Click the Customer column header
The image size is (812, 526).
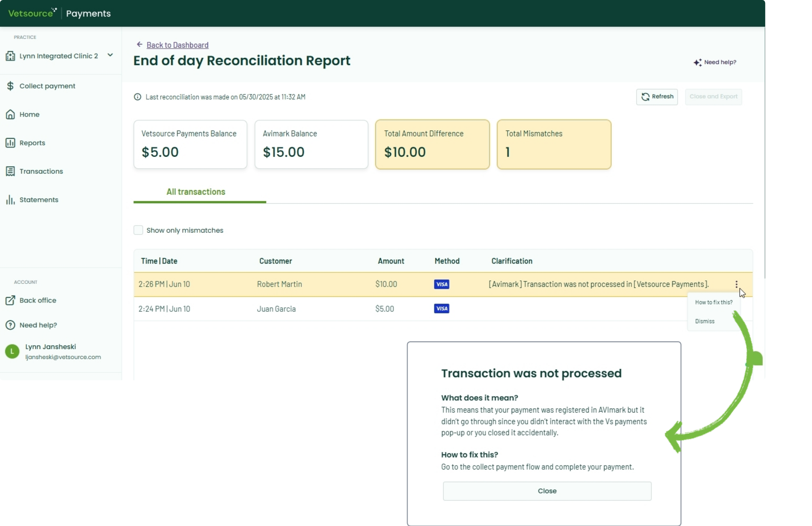tap(276, 261)
